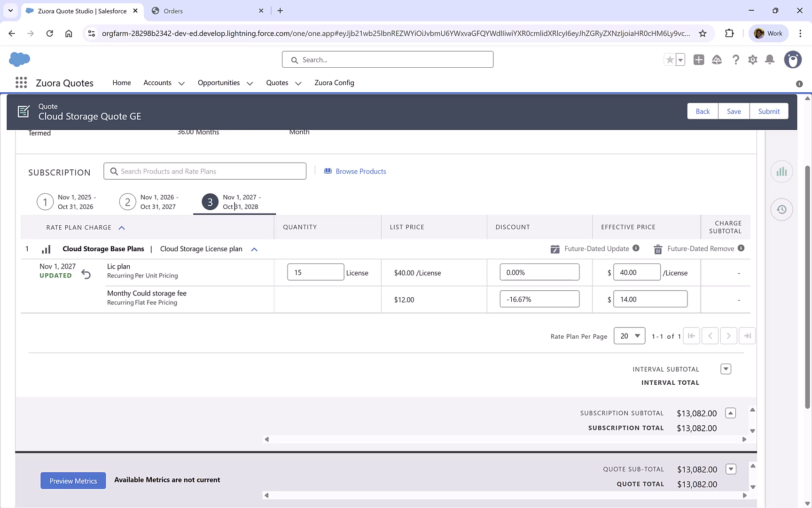Image resolution: width=812 pixels, height=508 pixels.
Task: Collapse the Rate Plan Charge column
Action: click(122, 227)
